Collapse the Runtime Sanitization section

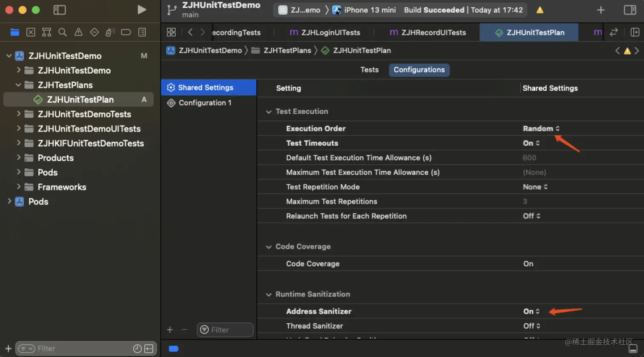click(269, 294)
